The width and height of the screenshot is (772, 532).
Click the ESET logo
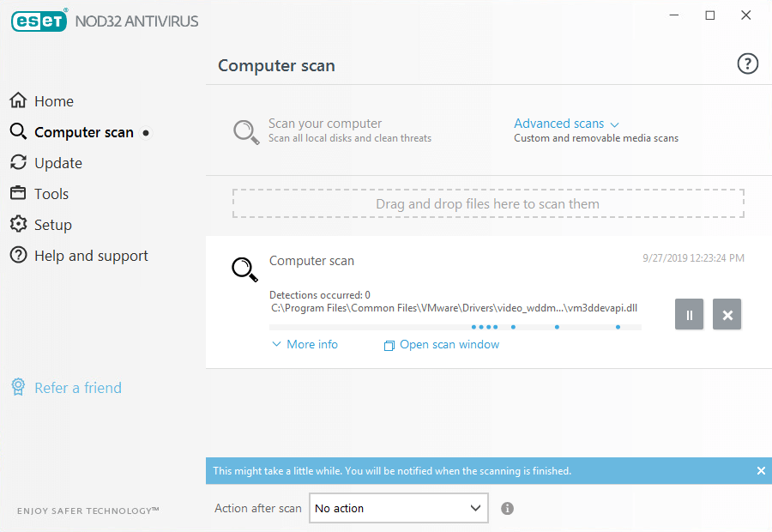[x=39, y=21]
